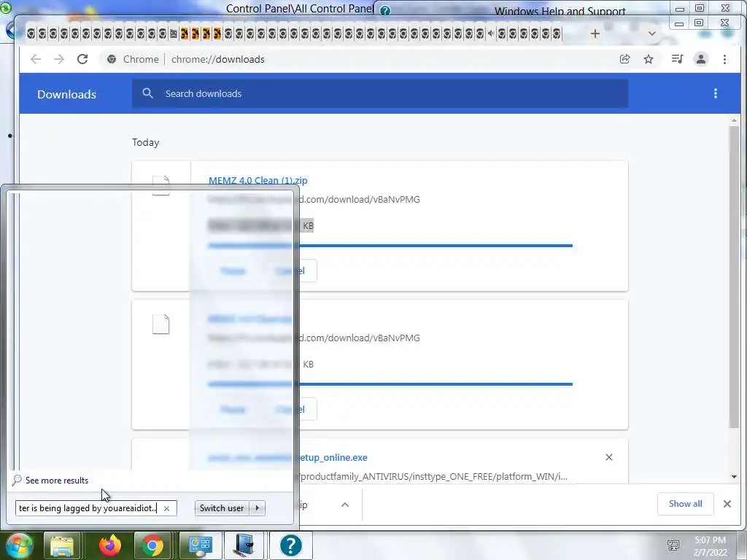
Task: Click the second download's progress bar
Action: coord(390,384)
